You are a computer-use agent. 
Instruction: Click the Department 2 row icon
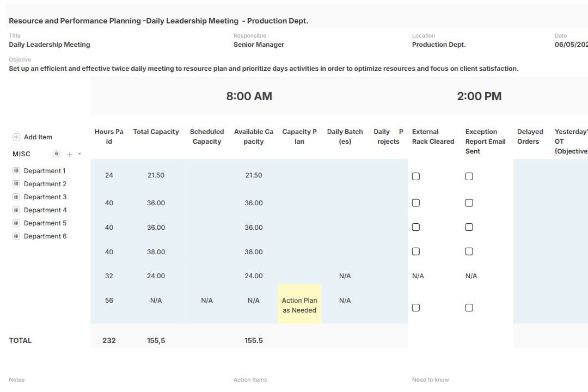tap(16, 184)
